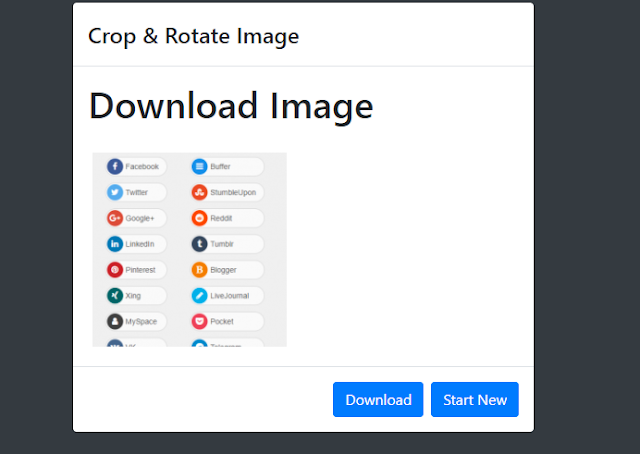Select the cropped image preview thumbnail
The height and width of the screenshot is (454, 640).
coord(189,250)
